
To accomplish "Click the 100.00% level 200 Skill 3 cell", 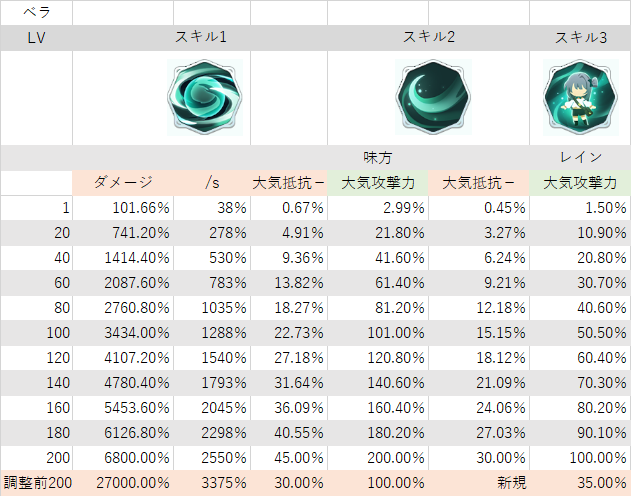I will click(x=580, y=458).
